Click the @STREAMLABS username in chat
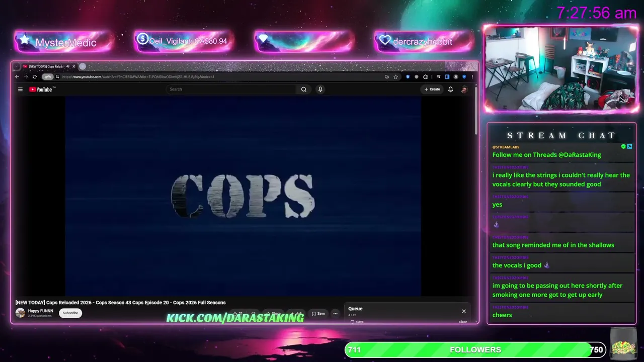Viewport: 644px width, 362px height. click(x=506, y=147)
